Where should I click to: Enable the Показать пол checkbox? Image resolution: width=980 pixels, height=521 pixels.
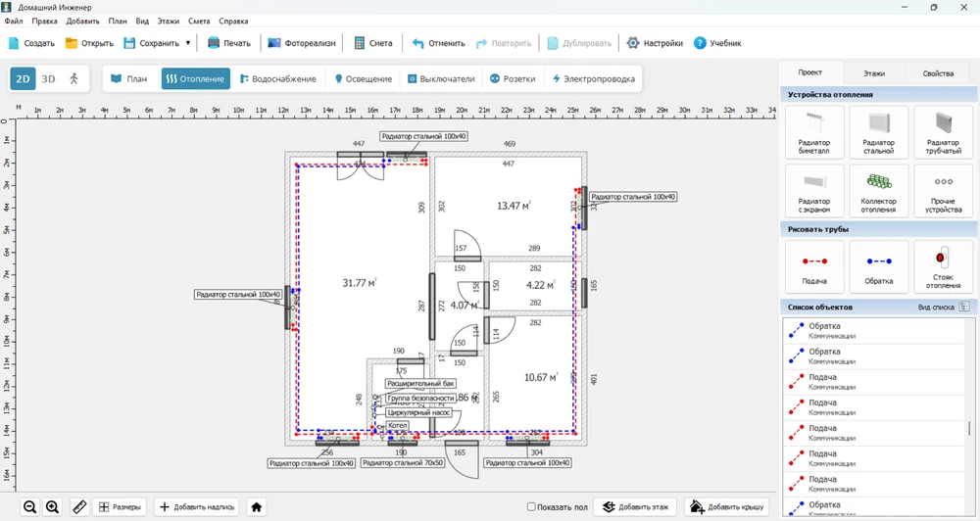point(531,507)
